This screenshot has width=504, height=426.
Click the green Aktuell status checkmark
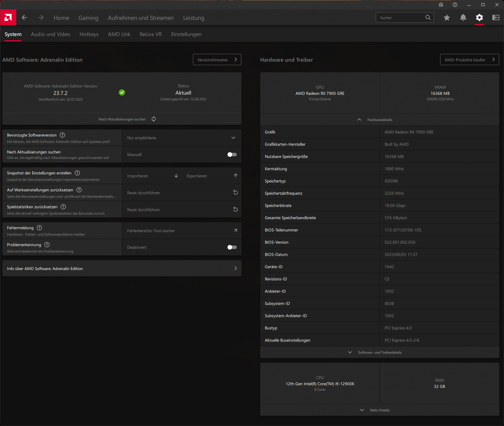coord(122,92)
